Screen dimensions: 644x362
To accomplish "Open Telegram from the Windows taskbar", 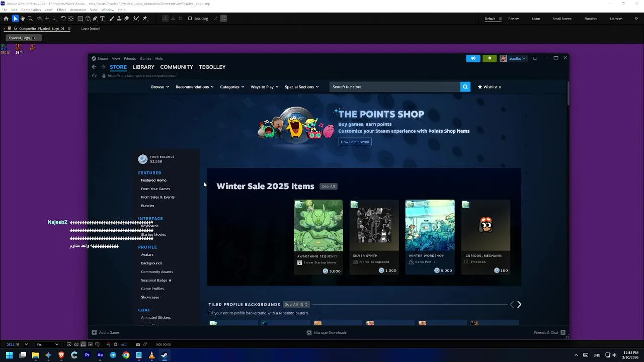I will click(113, 355).
